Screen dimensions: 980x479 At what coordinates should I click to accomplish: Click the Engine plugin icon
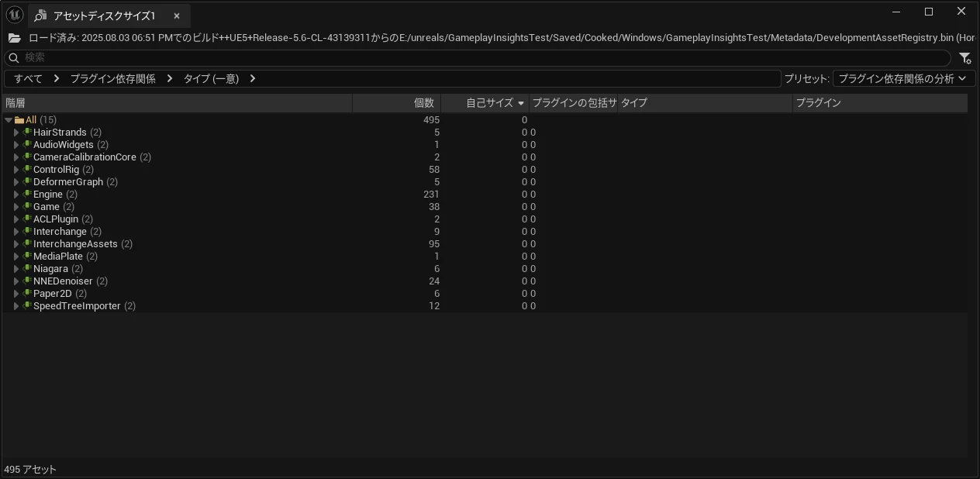27,195
